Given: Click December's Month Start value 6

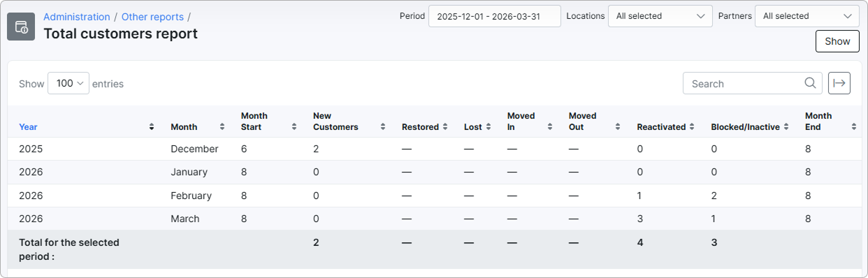Looking at the screenshot, I should coord(244,149).
